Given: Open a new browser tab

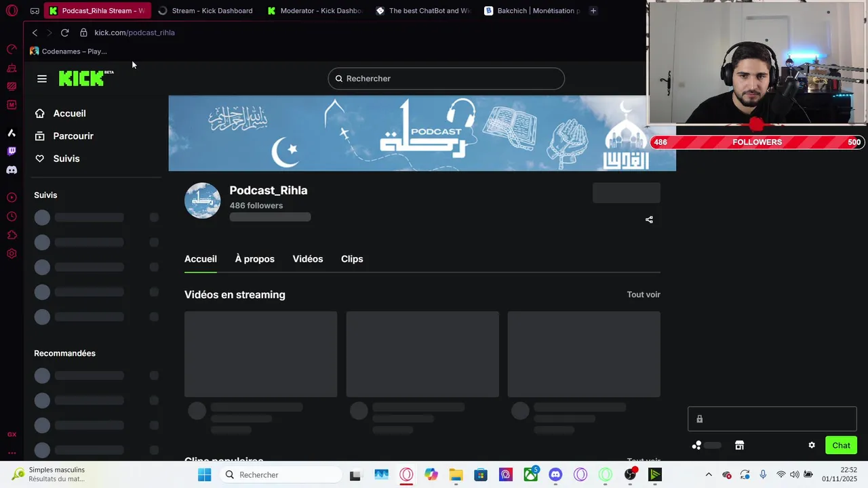Looking at the screenshot, I should tap(593, 11).
